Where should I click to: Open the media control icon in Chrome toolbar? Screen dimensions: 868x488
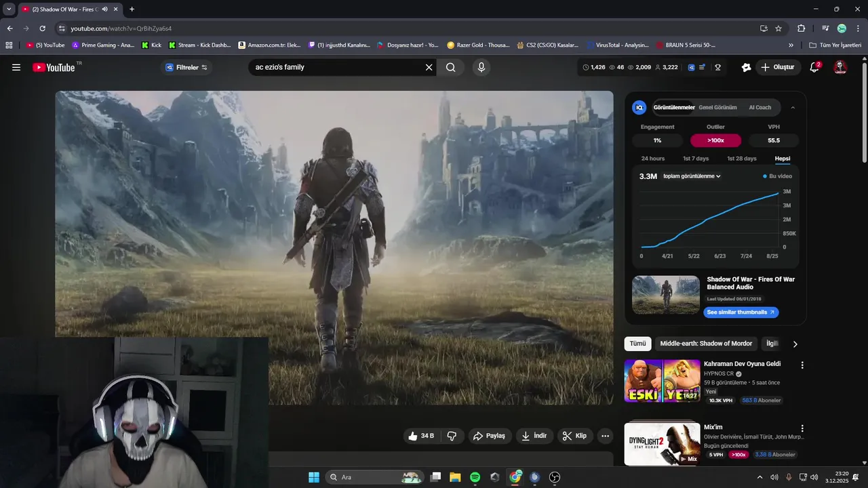point(825,28)
